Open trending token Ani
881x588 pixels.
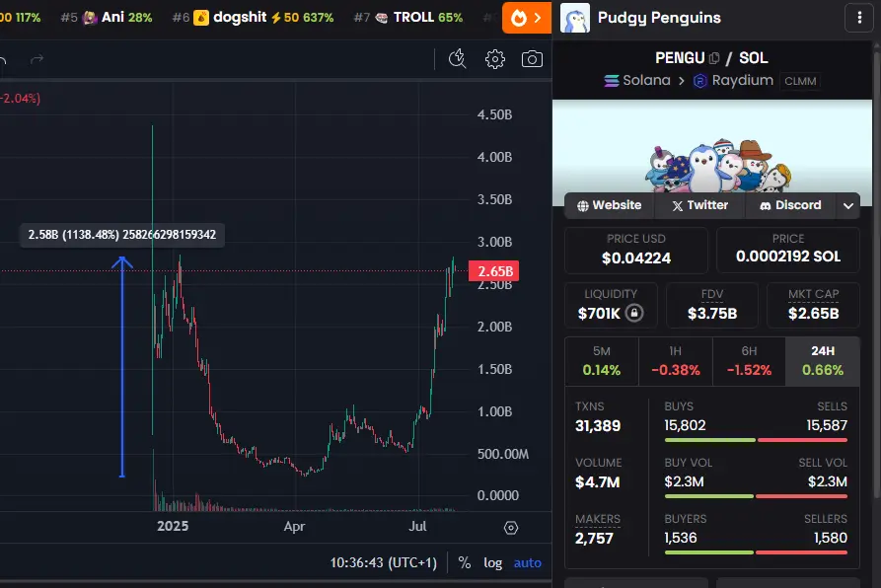pos(117,18)
